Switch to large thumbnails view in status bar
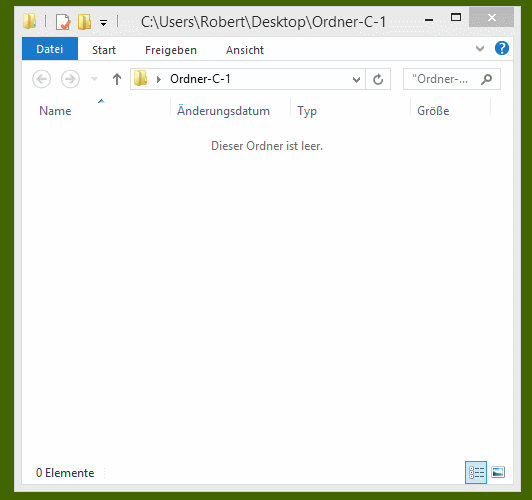Image resolution: width=532 pixels, height=500 pixels. tap(498, 472)
